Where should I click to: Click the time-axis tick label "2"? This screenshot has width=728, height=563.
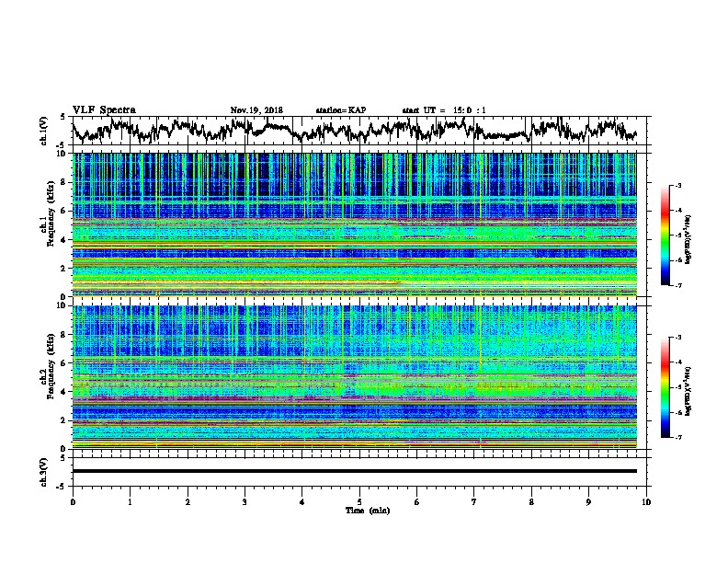click(188, 502)
